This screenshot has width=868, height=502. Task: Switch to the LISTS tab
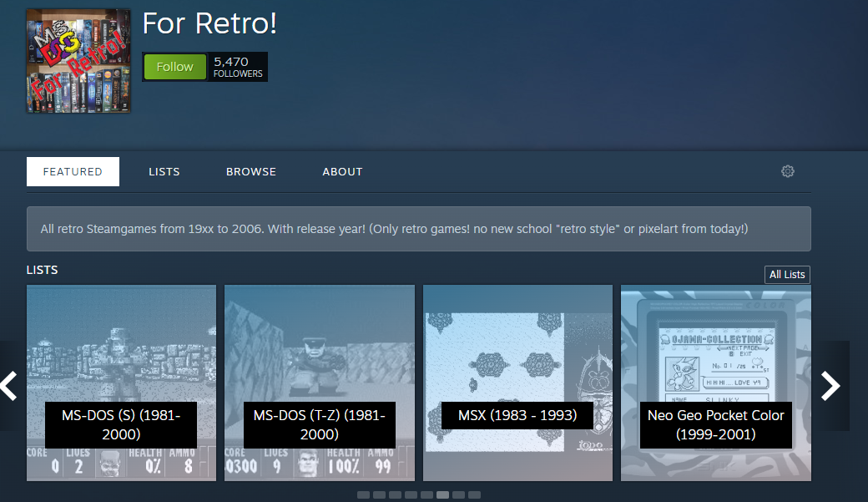pos(164,172)
